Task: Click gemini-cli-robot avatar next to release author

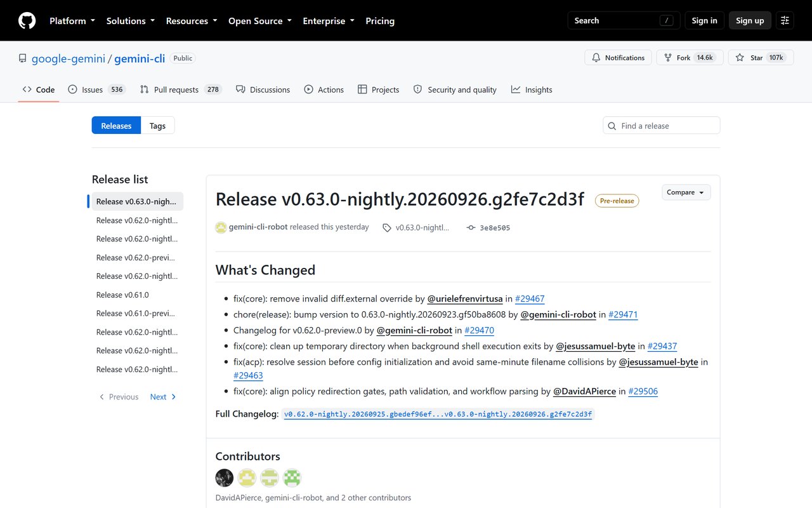Action: (x=221, y=227)
